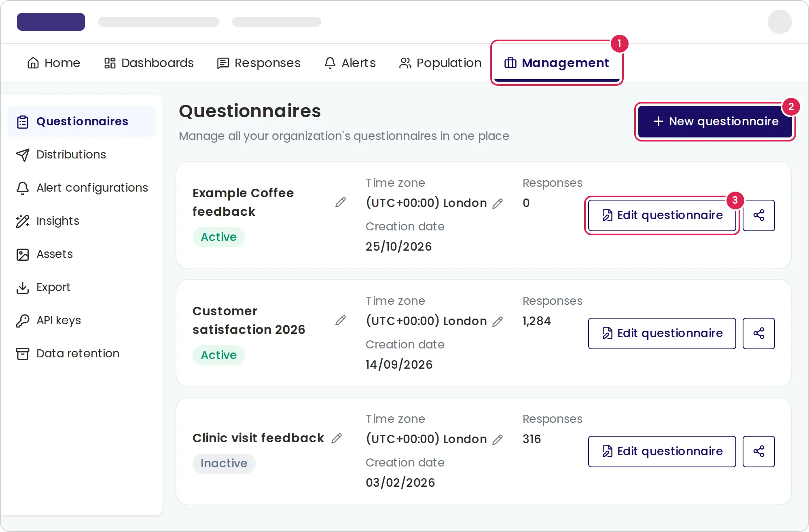
Task: Share the Customer satisfaction 2026 questionnaire
Action: click(758, 333)
